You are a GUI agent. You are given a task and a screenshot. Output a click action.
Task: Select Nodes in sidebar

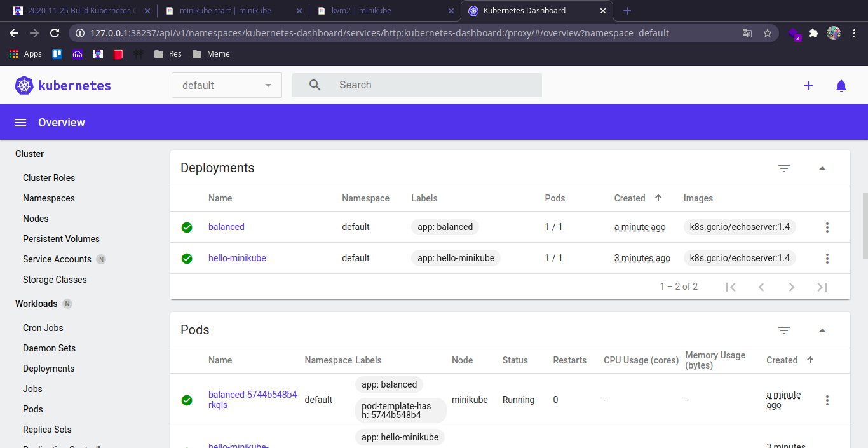pos(36,219)
